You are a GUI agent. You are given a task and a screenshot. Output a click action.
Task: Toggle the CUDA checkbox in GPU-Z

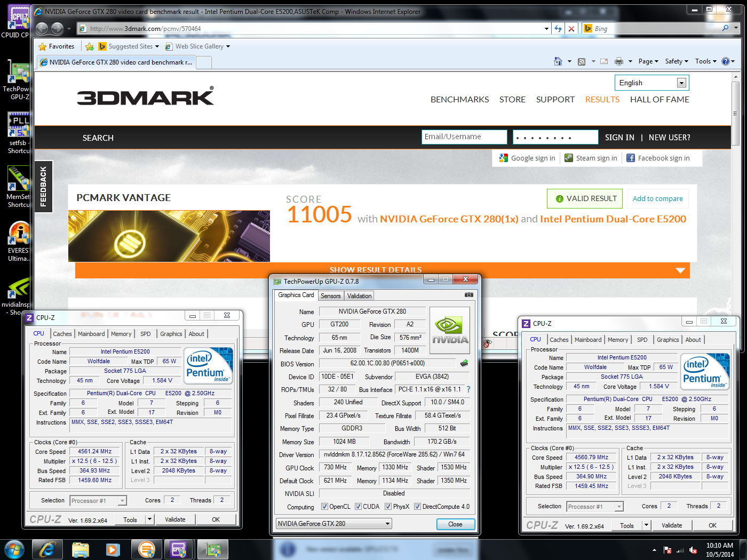358,507
